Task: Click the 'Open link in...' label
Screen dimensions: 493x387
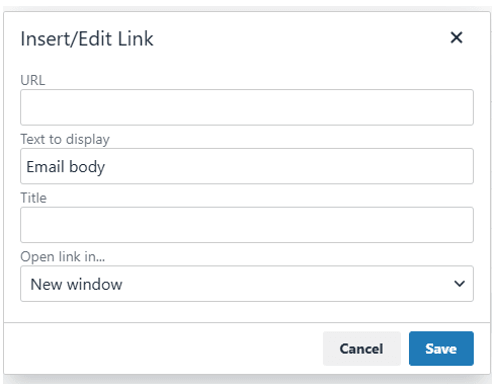Action: (x=63, y=257)
